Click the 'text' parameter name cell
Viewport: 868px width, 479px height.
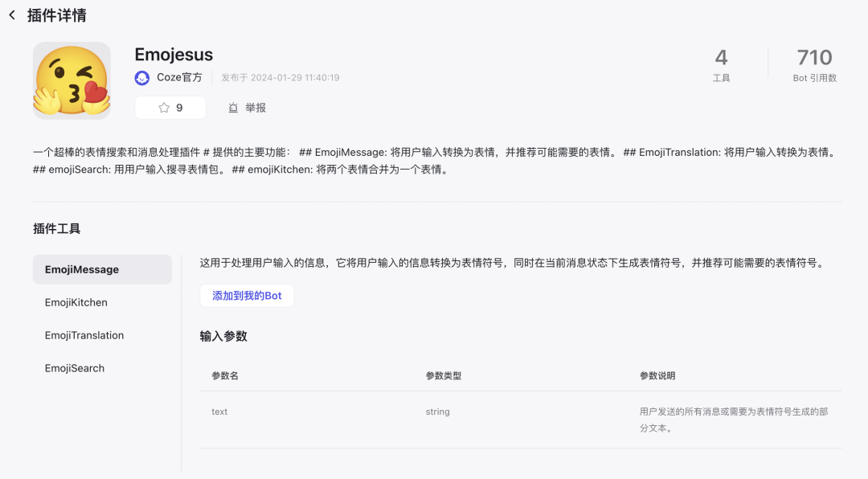(219, 412)
